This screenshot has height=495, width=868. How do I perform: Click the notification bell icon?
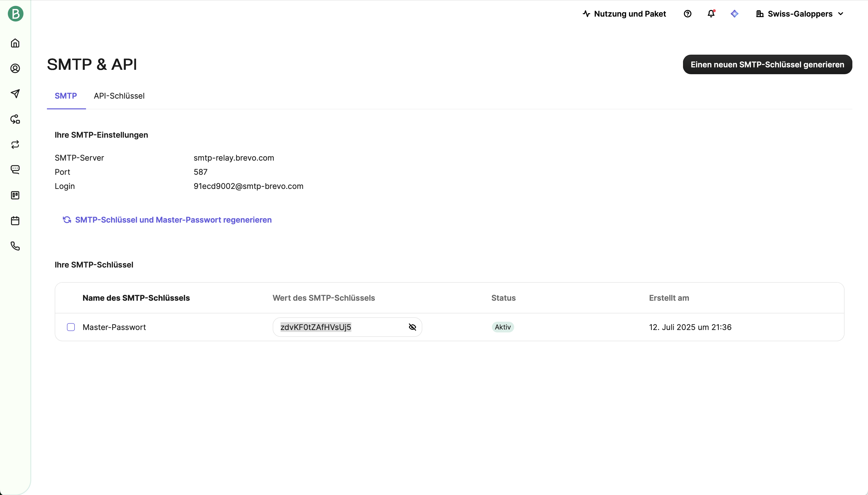tap(711, 14)
